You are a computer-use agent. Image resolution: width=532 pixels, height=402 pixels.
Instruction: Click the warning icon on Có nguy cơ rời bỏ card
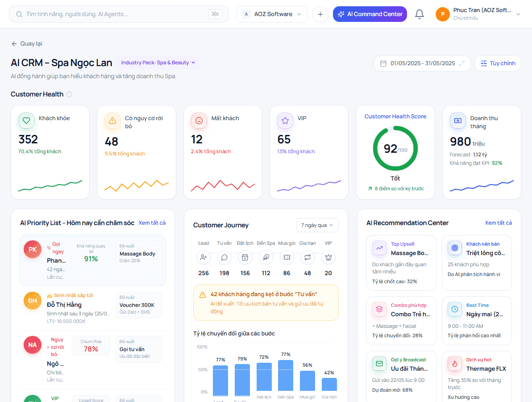coord(112,121)
